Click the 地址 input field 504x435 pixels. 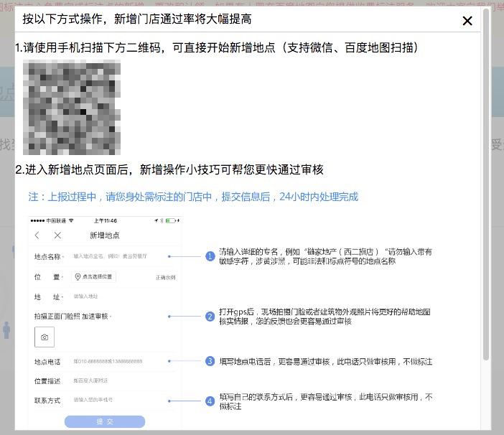[85, 296]
